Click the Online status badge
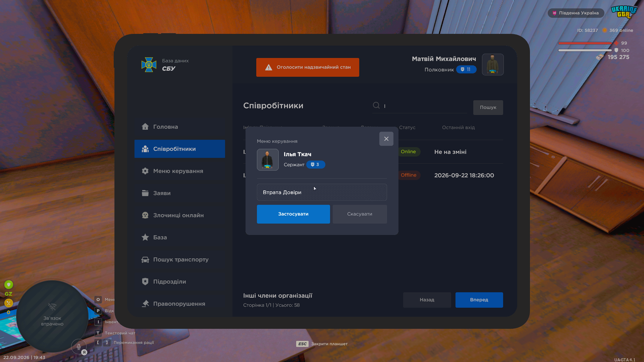The width and height of the screenshot is (644, 362). [408, 152]
